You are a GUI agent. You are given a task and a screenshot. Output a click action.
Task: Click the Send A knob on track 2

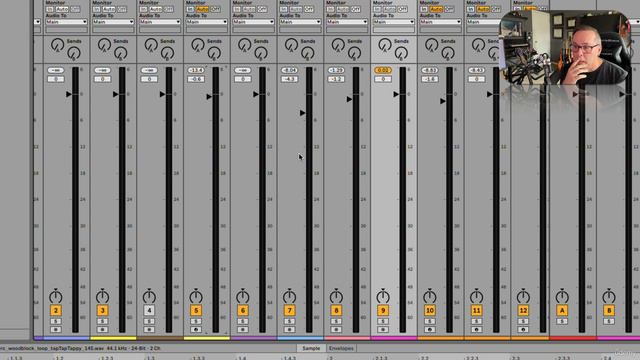click(x=58, y=45)
